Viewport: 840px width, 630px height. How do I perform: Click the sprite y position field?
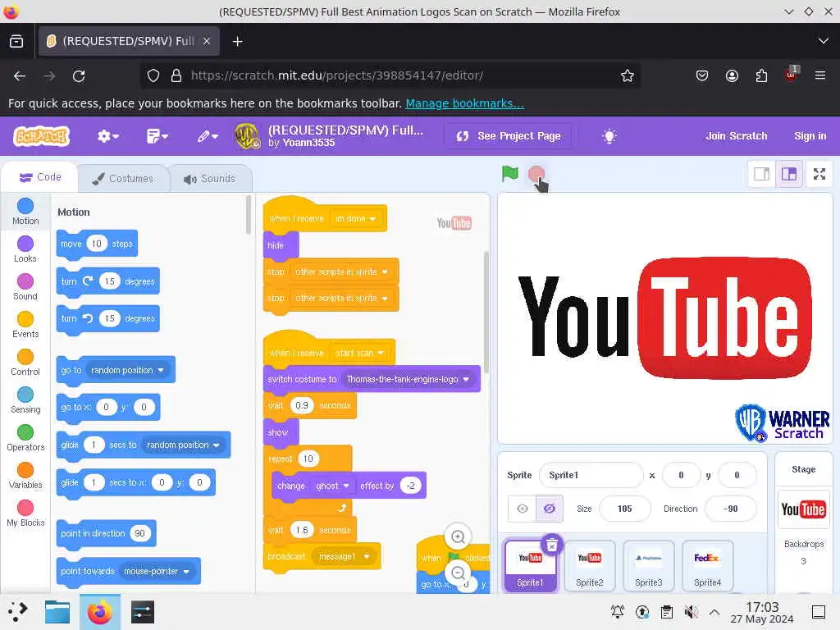click(737, 475)
